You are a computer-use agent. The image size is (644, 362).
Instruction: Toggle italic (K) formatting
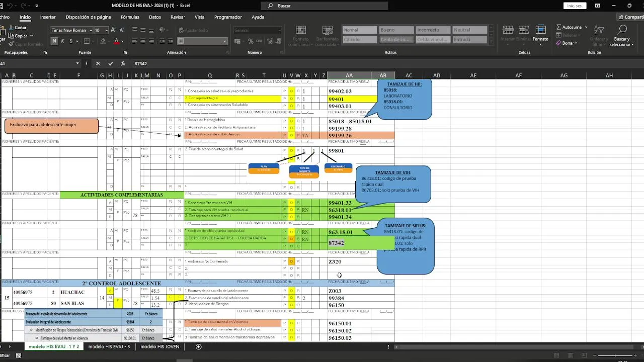62,41
